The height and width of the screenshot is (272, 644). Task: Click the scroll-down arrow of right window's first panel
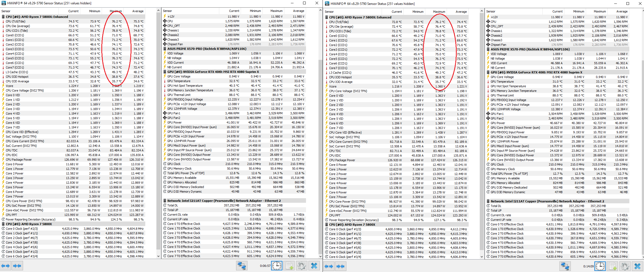(x=482, y=257)
